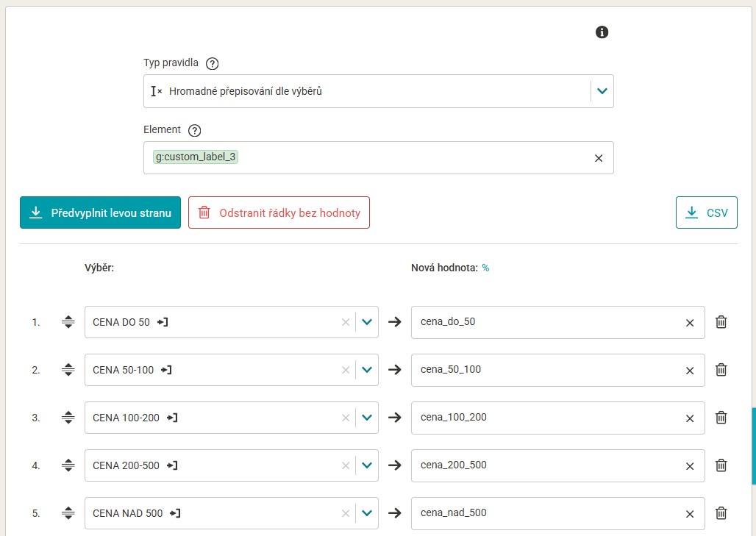Open CENA 200-500 selection link icon
This screenshot has height=536, width=756.
tap(173, 465)
